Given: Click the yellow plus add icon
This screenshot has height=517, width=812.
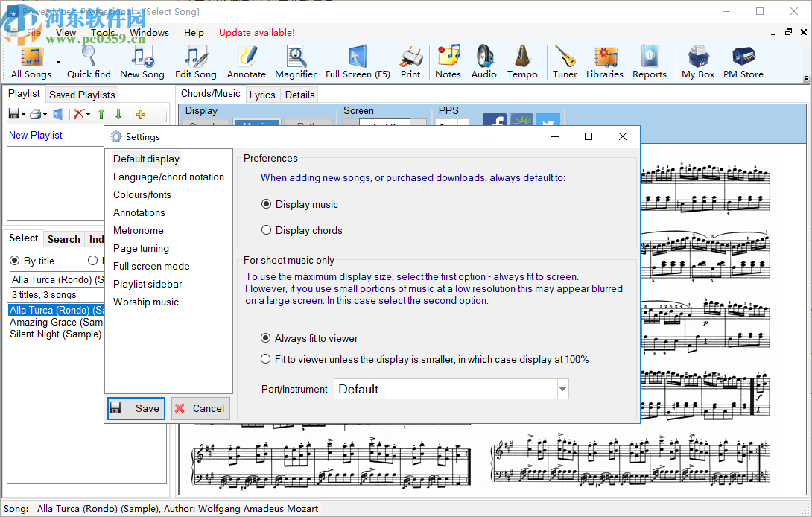Looking at the screenshot, I should (141, 115).
